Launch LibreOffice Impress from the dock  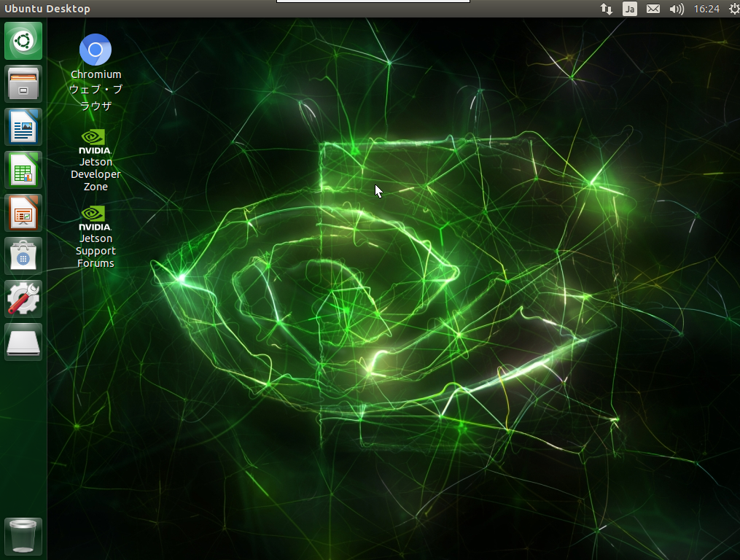pos(23,213)
